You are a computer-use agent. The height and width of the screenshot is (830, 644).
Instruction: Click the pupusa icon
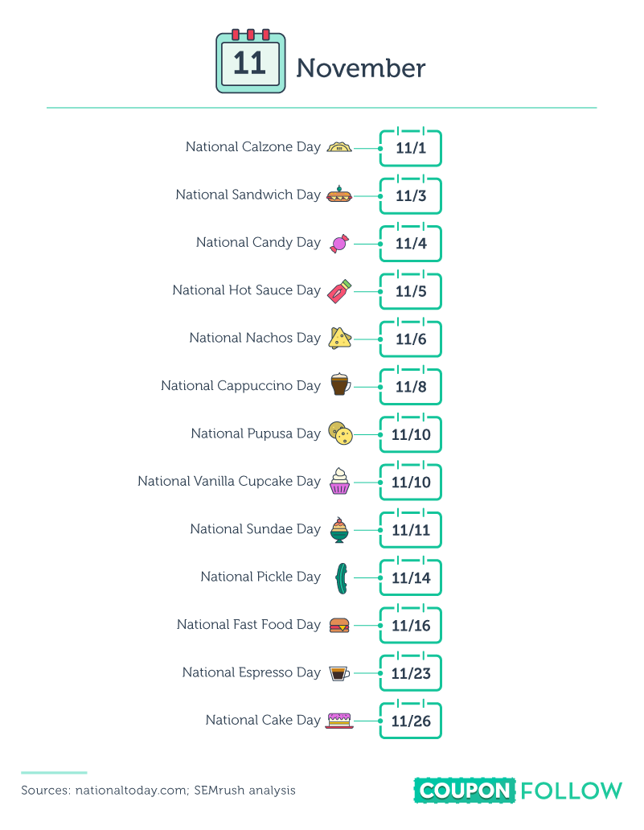point(341,433)
